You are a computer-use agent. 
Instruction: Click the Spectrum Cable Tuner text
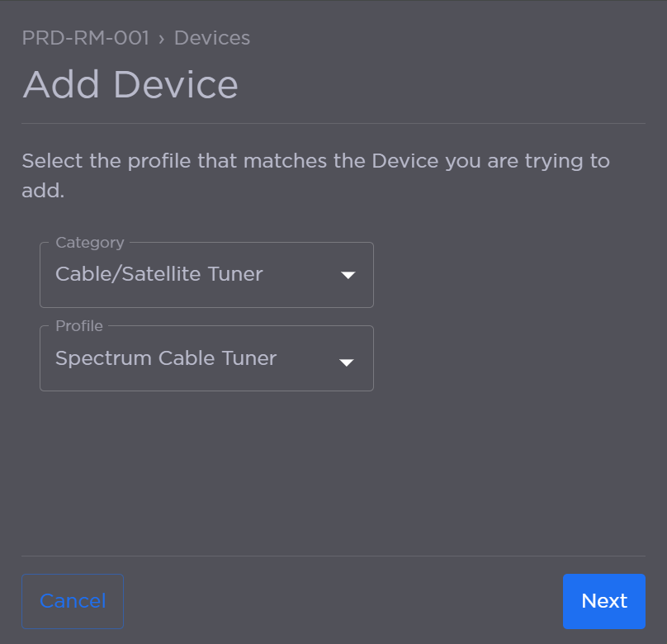[165, 358]
